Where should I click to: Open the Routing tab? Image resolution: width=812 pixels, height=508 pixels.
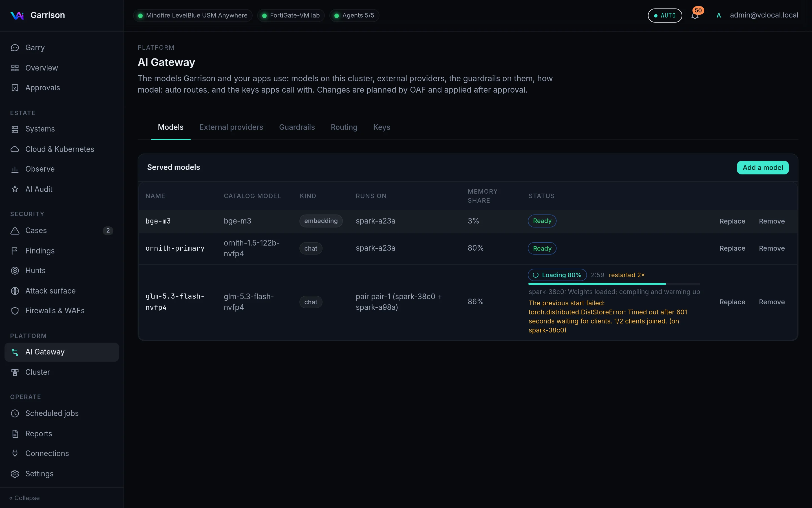pyautogui.click(x=344, y=127)
